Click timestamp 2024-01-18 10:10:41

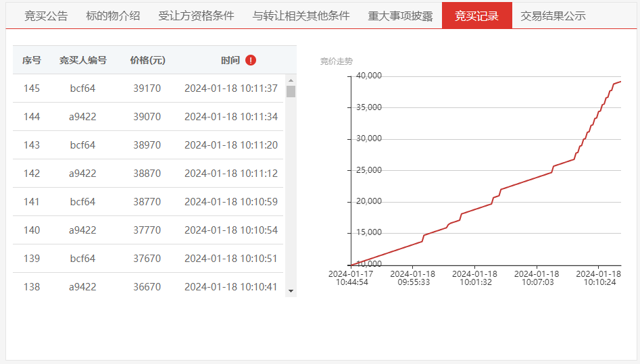(x=231, y=287)
